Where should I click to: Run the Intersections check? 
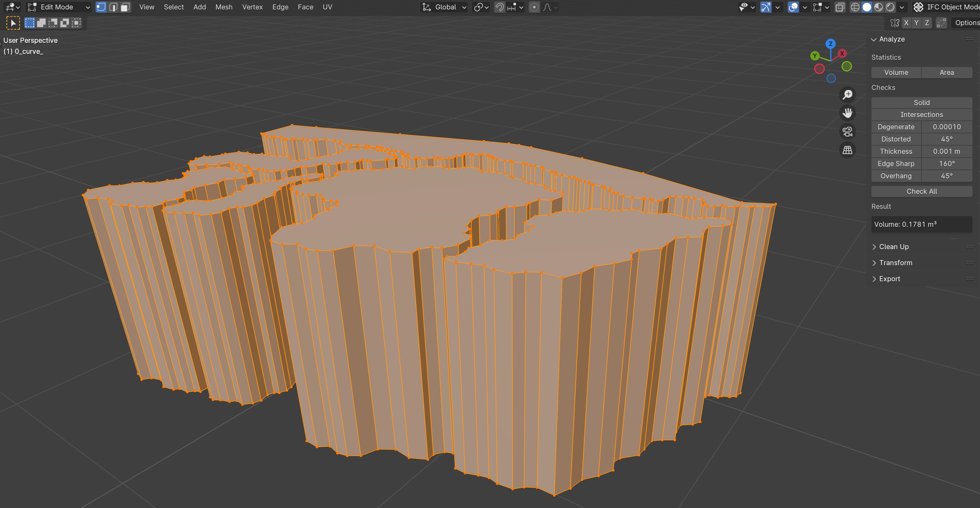tap(921, 114)
